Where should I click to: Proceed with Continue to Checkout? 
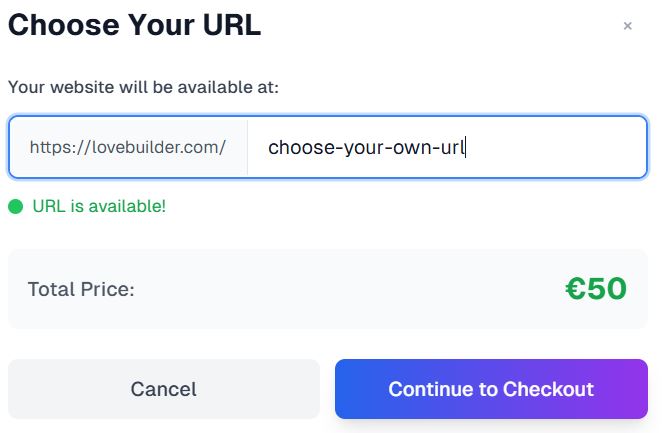click(x=491, y=389)
